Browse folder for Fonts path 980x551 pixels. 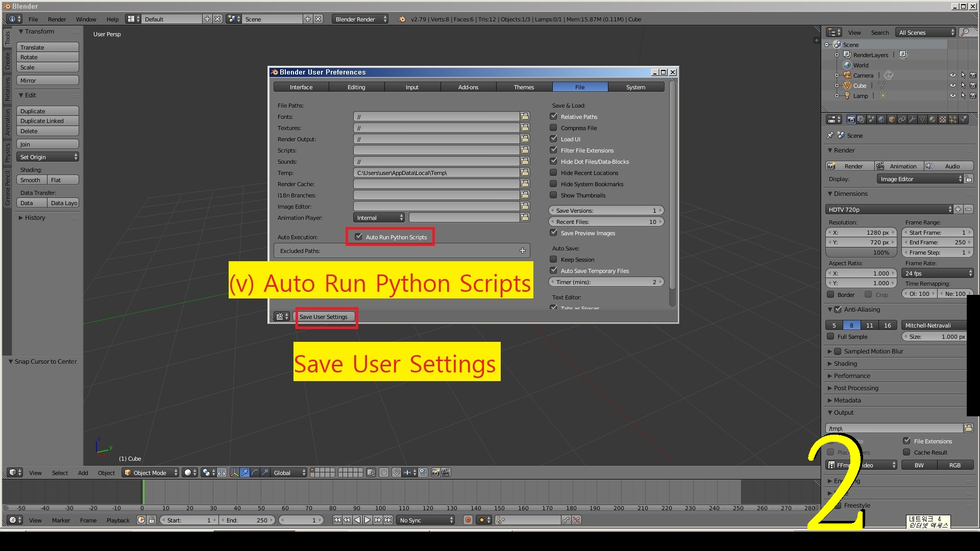[x=525, y=116]
